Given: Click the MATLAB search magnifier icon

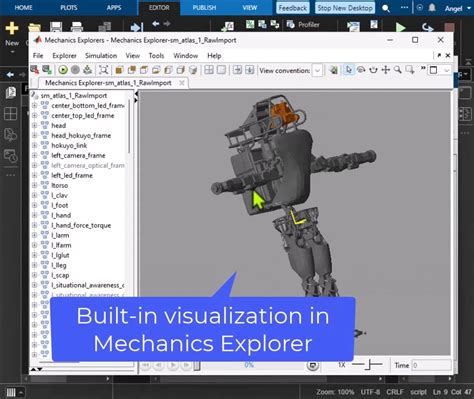Looking at the screenshot, I should coord(386,8).
